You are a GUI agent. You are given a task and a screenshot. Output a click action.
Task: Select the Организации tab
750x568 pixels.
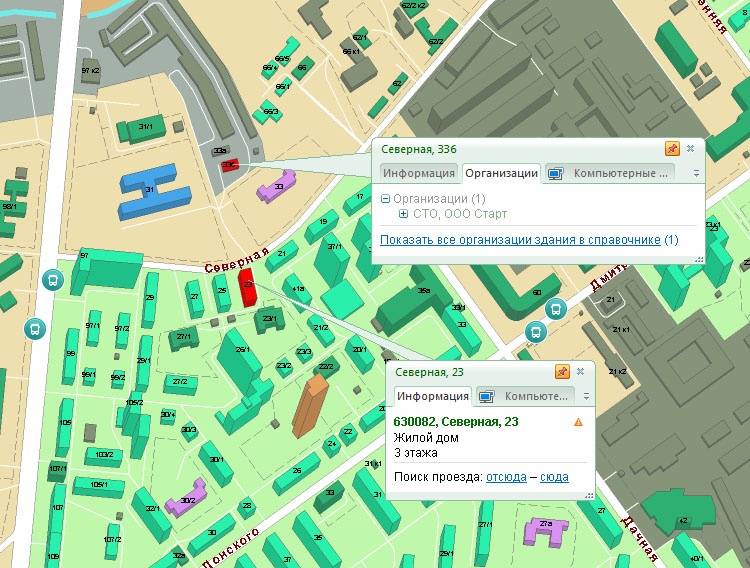500,173
